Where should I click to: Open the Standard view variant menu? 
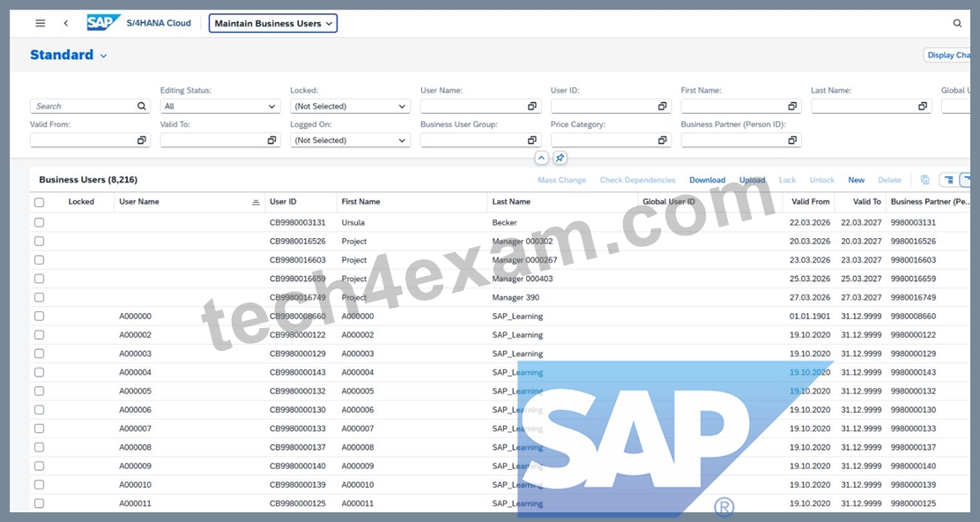(x=68, y=55)
